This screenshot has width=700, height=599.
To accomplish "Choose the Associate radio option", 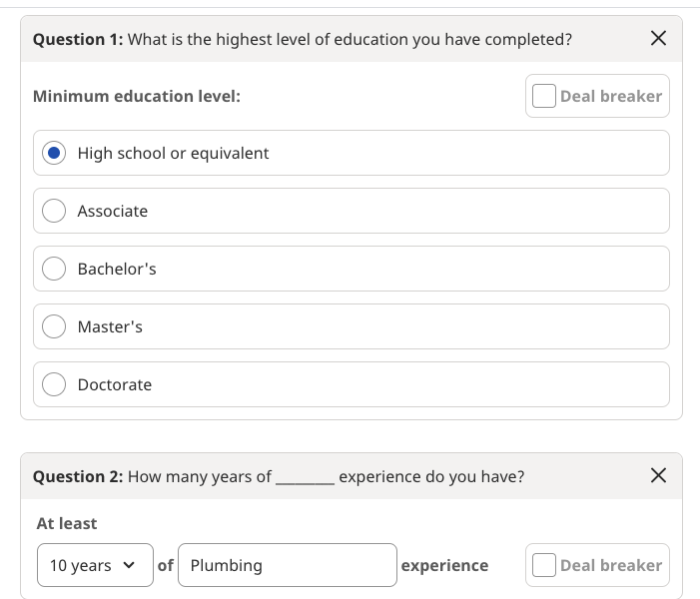I will pos(56,211).
